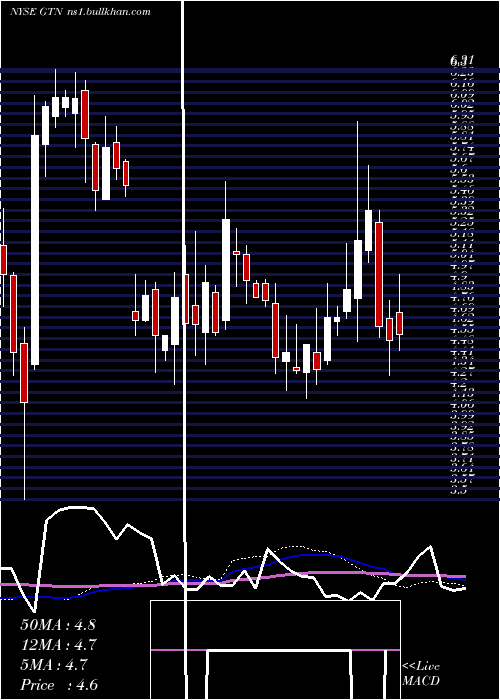The image size is (500, 700).
Task: Select the 5MA : 4.7 readout
Action: [55, 665]
